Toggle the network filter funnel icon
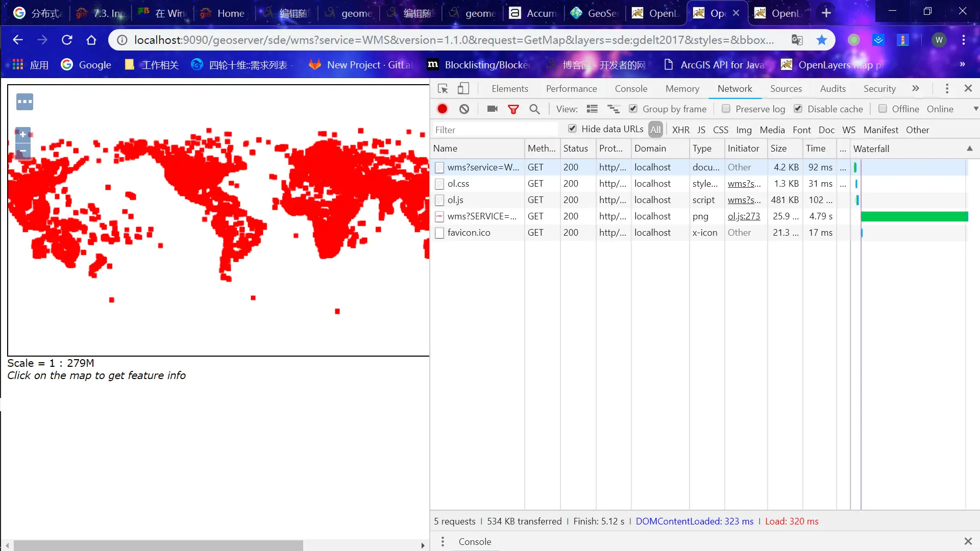Viewport: 980px width, 551px height. click(513, 109)
